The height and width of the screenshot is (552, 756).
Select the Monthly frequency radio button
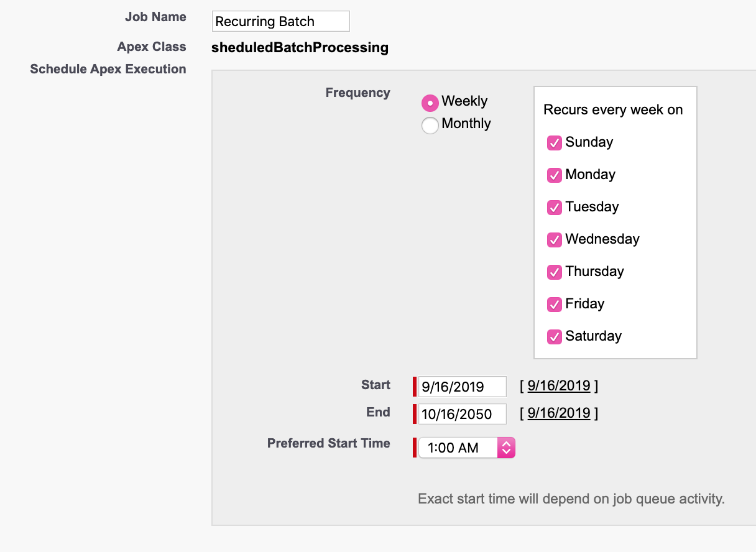pyautogui.click(x=430, y=124)
